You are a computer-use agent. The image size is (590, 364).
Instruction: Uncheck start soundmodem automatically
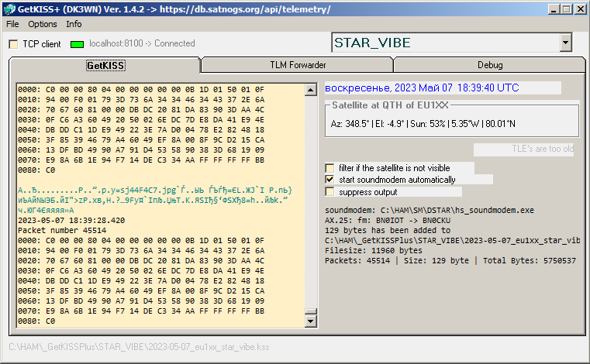click(x=330, y=180)
